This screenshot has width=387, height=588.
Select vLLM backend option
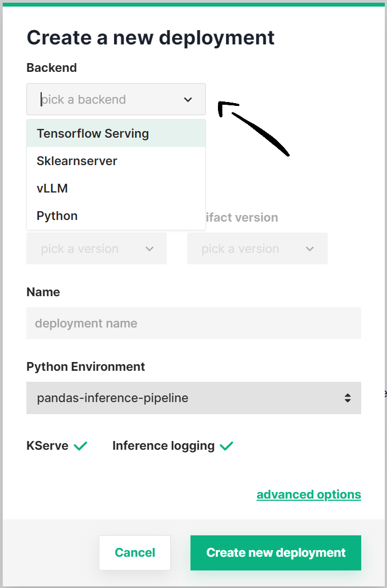click(53, 188)
